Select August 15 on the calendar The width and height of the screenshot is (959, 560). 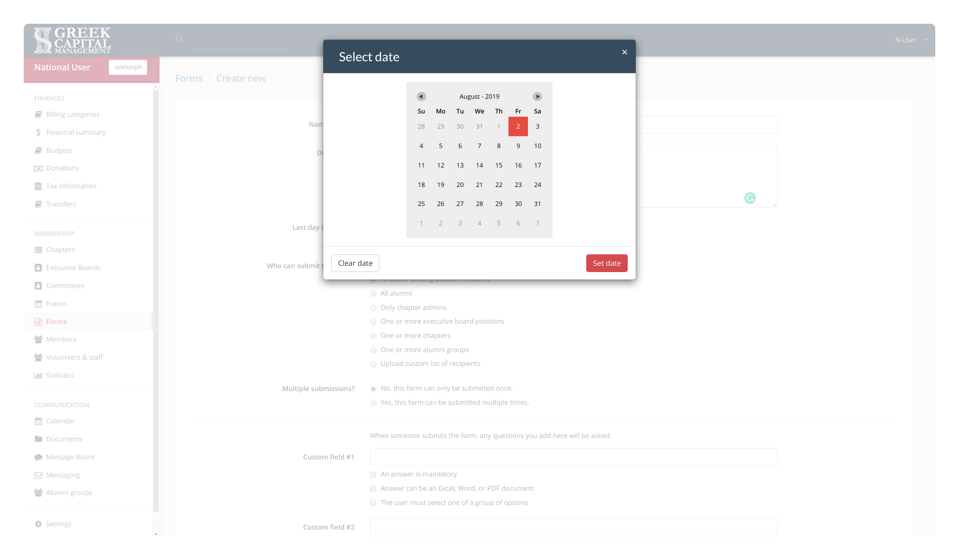pyautogui.click(x=499, y=165)
